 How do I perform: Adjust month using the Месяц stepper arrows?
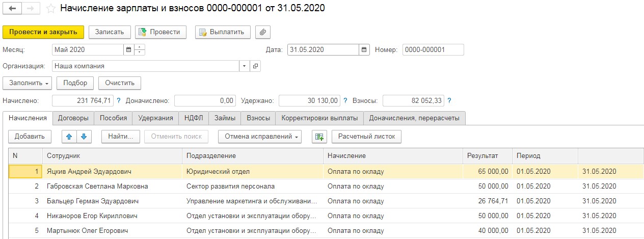[140, 50]
